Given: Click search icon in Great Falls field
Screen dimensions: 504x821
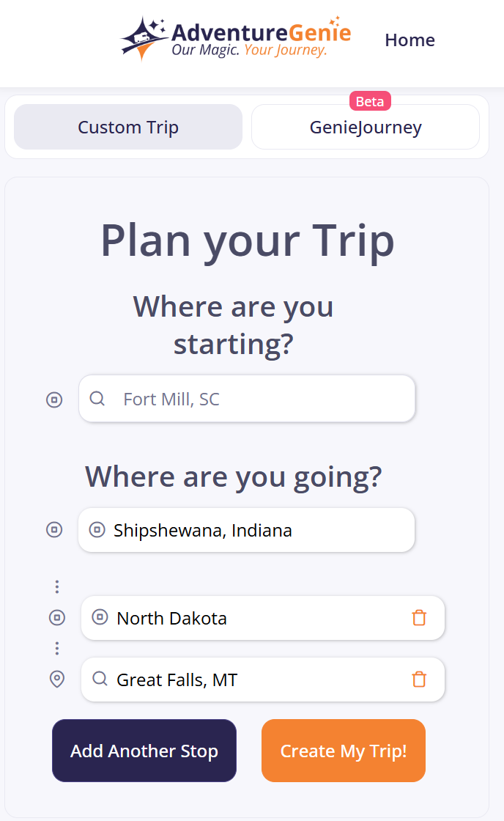Looking at the screenshot, I should point(100,680).
